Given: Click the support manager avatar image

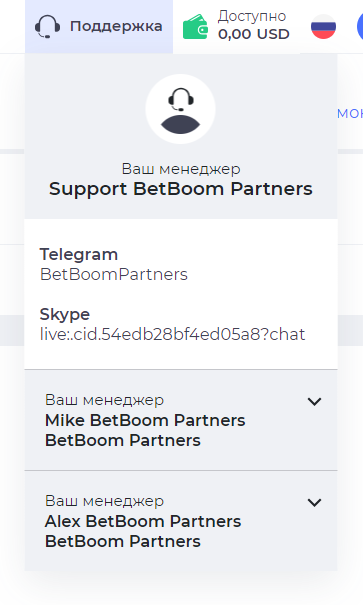Looking at the screenshot, I should tap(180, 109).
